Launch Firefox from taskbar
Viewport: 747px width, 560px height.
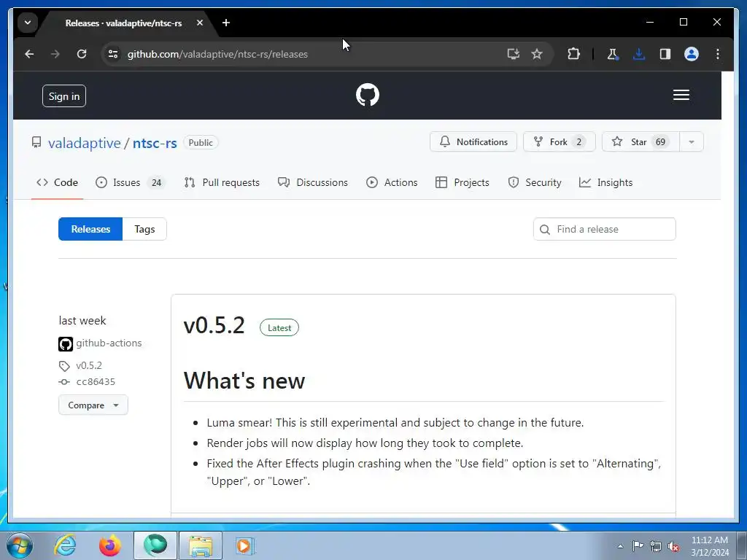click(x=109, y=545)
